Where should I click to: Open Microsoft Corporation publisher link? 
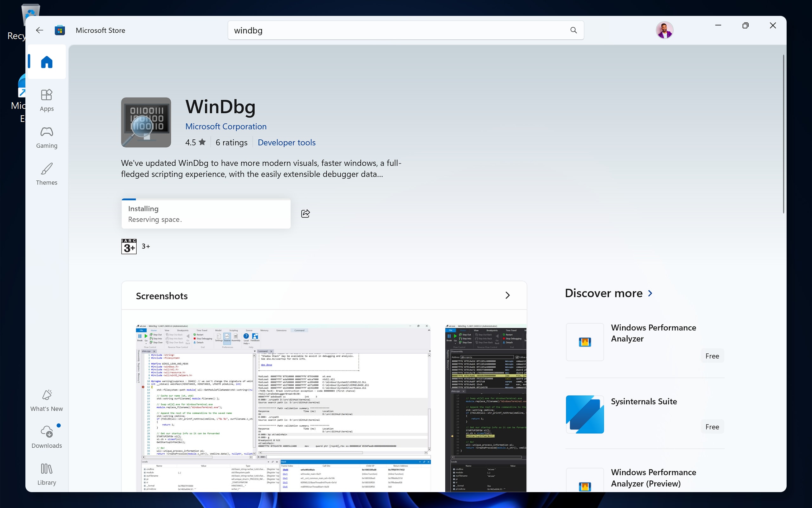click(226, 126)
